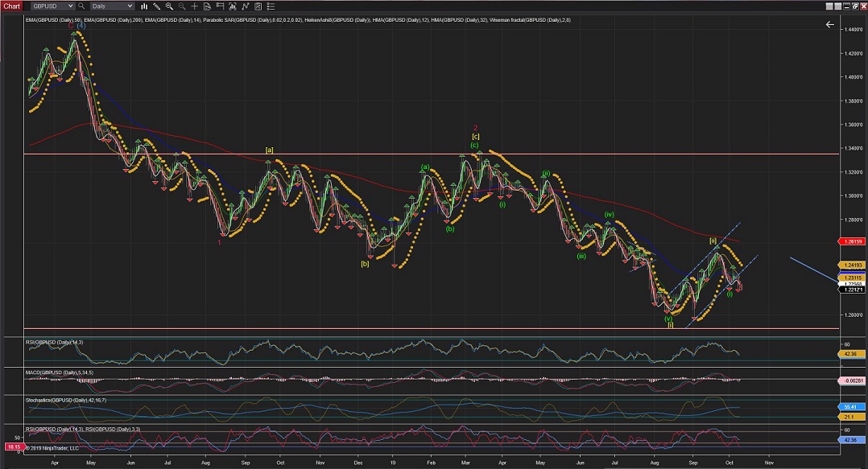The image size is (868, 469).
Task: Select the drawing tools pencil icon
Action: point(157,6)
